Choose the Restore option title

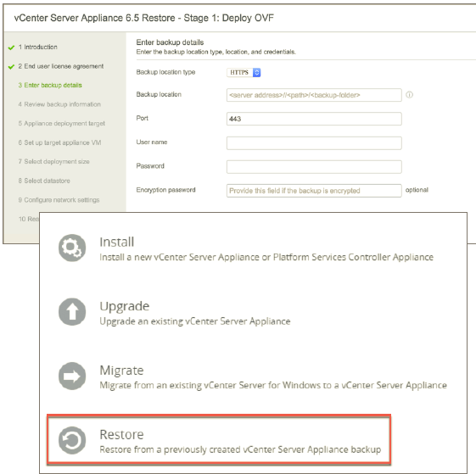pos(121,434)
